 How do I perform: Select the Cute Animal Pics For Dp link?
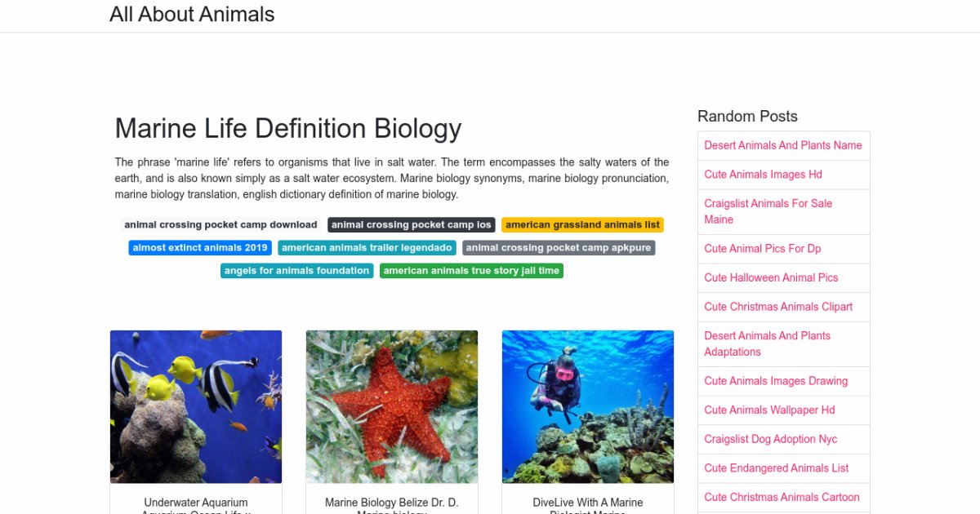tap(763, 248)
